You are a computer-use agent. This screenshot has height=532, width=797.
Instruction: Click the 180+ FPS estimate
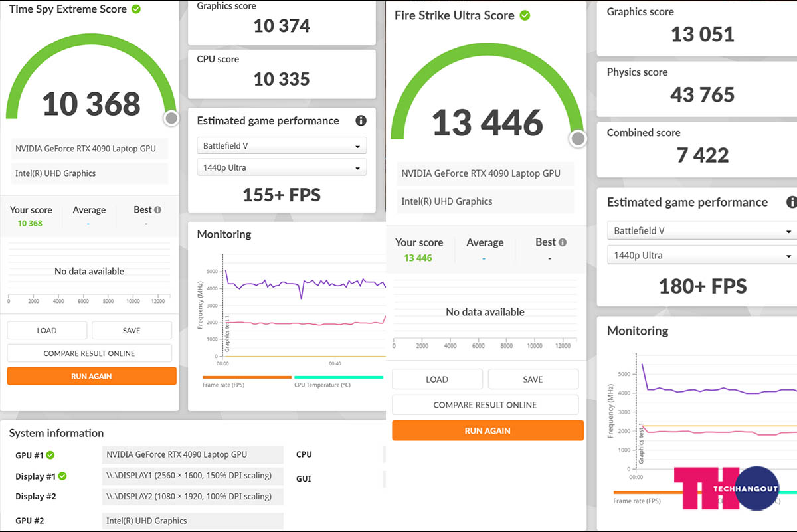click(x=703, y=286)
